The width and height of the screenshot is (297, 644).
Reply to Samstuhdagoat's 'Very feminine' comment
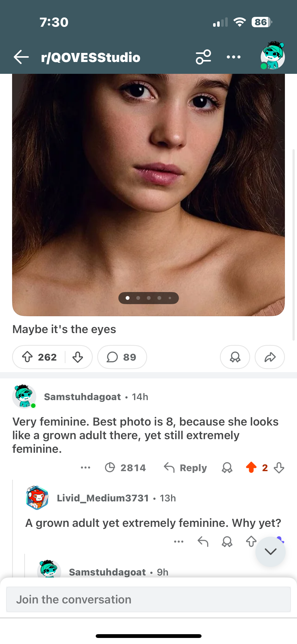tap(185, 468)
